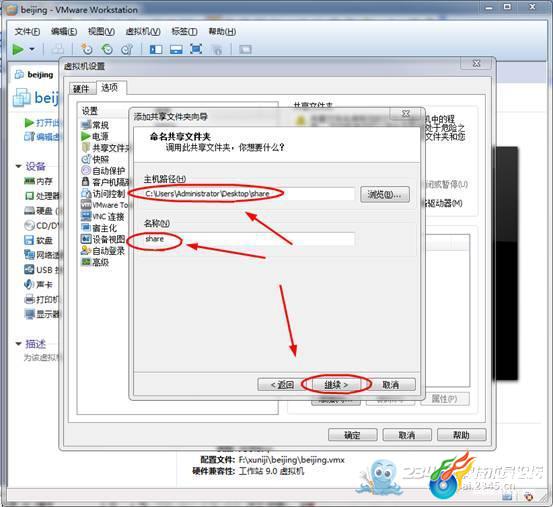The height and width of the screenshot is (507, 553).
Task: Collapse the 设备 section
Action: click(19, 166)
